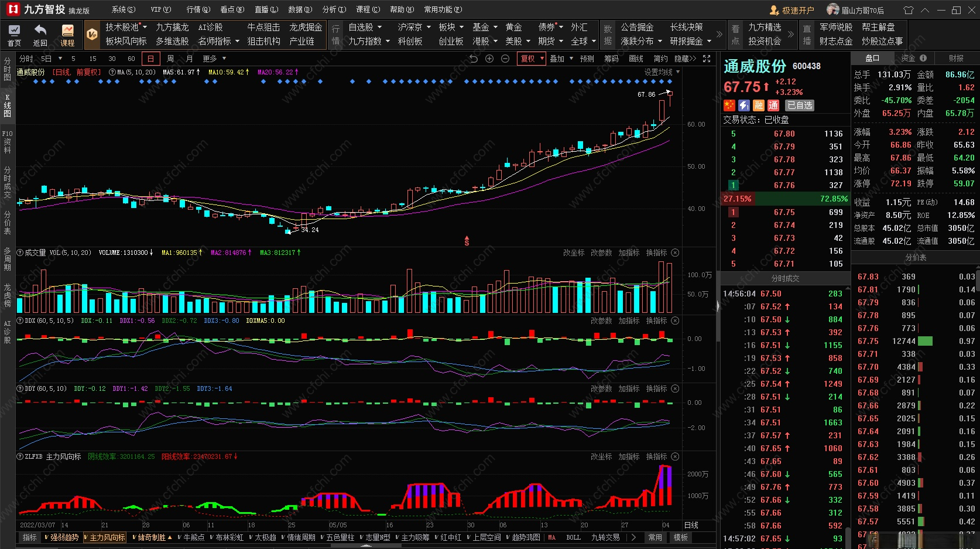Open the 叠加 dropdown
This screenshot has width=980, height=549.
[561, 59]
